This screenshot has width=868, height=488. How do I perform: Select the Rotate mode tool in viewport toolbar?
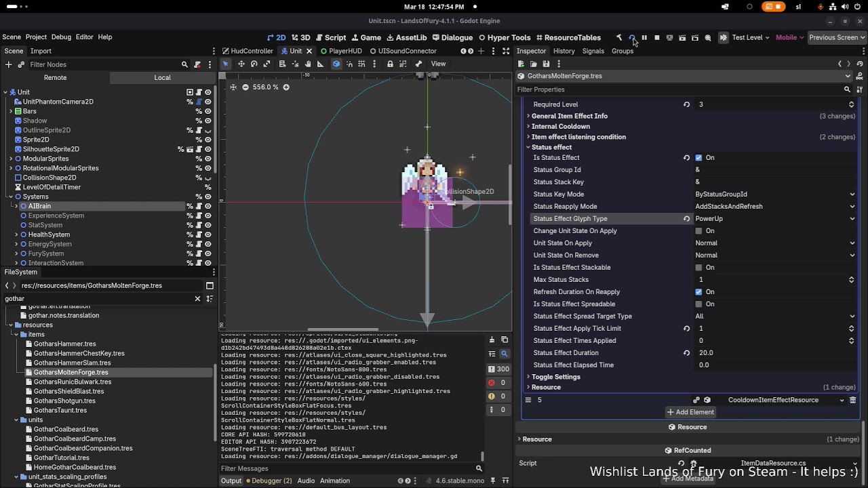pos(254,64)
